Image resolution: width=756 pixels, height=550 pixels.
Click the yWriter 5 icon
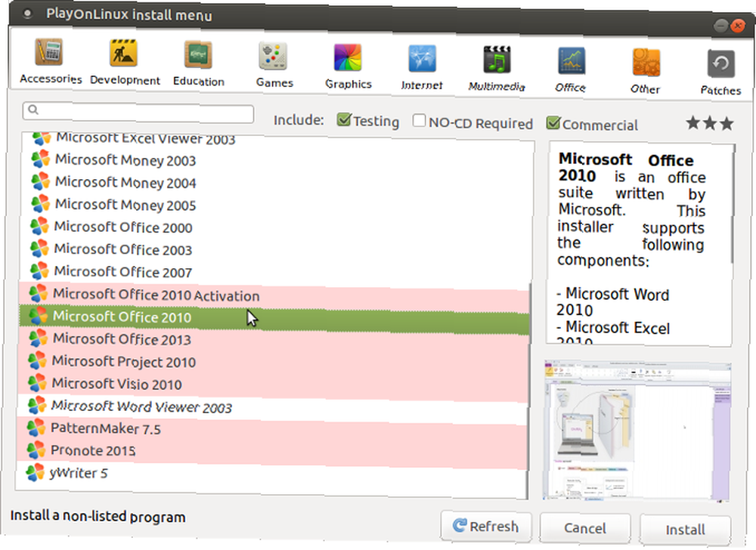pos(36,472)
